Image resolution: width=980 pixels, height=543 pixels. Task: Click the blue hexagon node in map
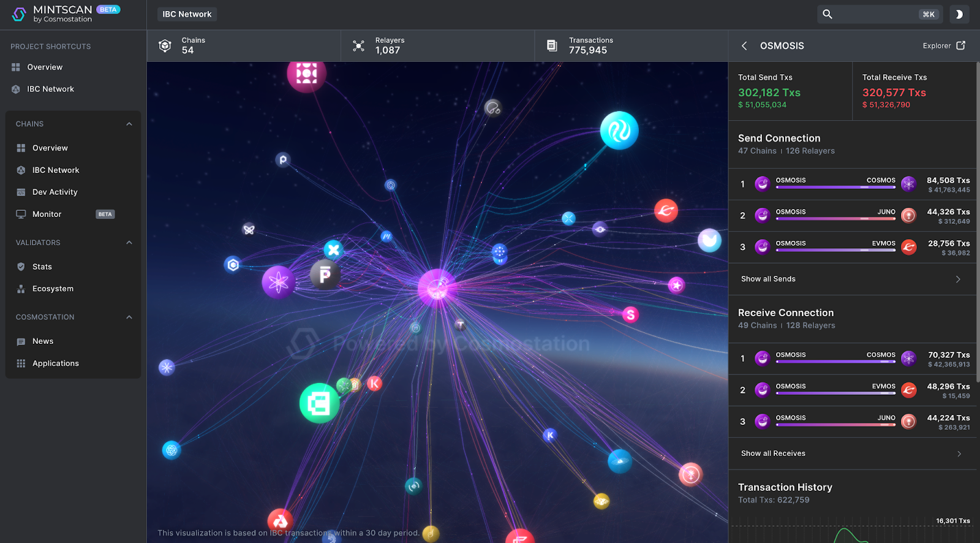click(x=233, y=265)
